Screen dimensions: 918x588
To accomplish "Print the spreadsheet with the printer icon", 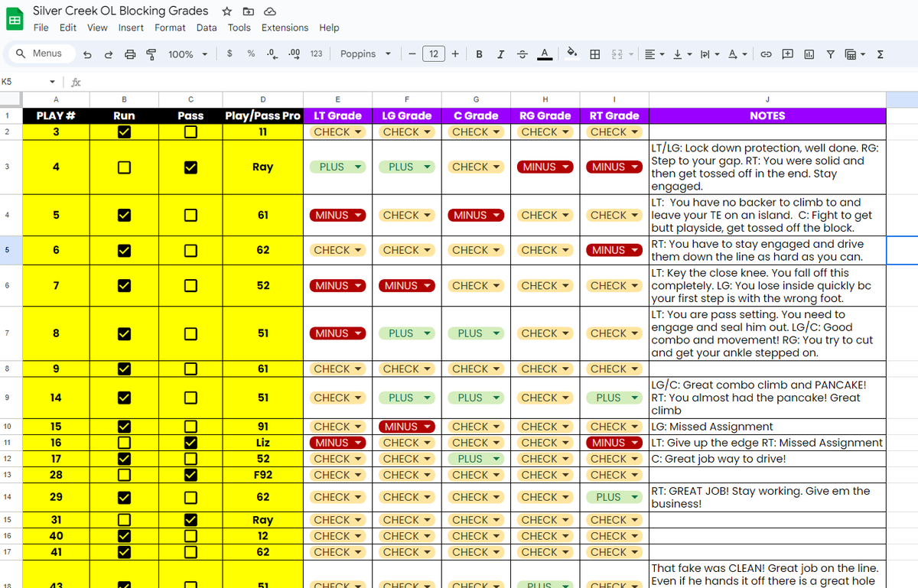I will click(x=129, y=54).
